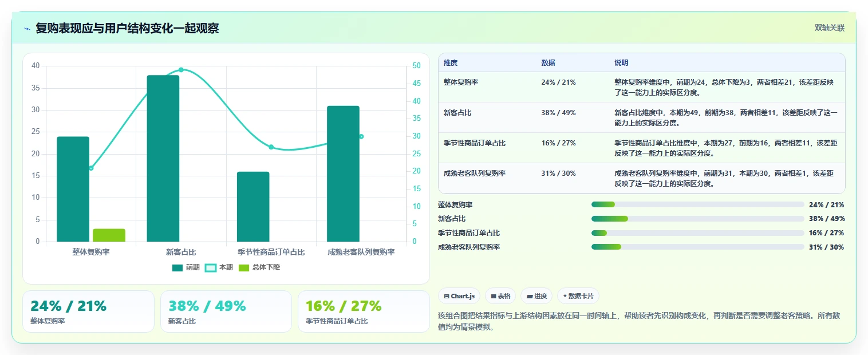This screenshot has height=355, width=868.
Task: Click the 季节性商品订单占比 x-axis label
Action: click(x=271, y=252)
